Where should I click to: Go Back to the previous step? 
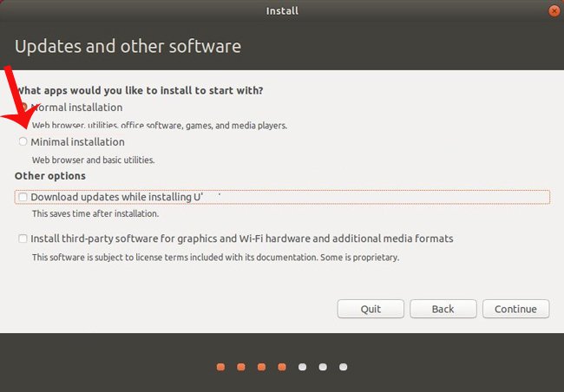(x=443, y=309)
